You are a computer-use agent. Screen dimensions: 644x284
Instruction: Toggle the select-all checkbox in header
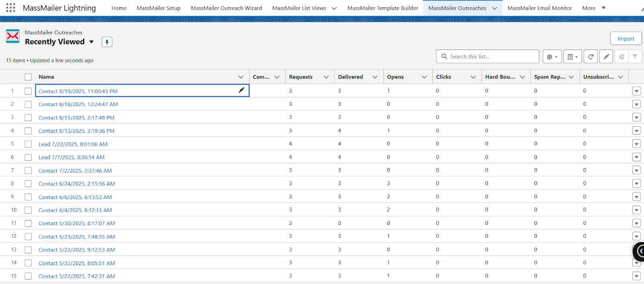point(28,77)
